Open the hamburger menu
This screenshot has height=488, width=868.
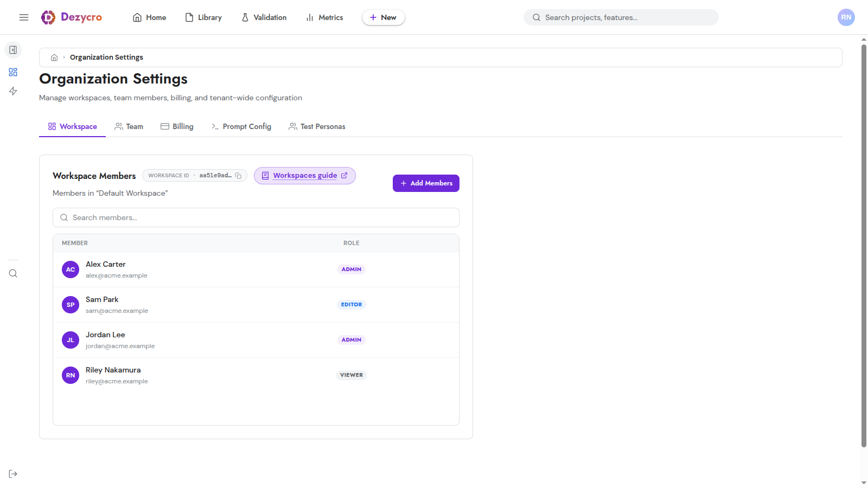click(x=24, y=17)
